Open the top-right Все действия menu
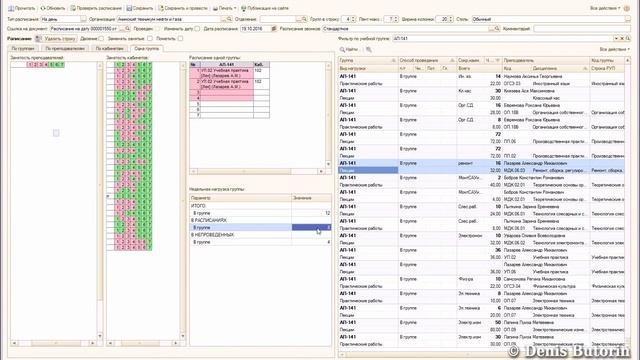Screen dimensions: 640x360 pos(605,8)
